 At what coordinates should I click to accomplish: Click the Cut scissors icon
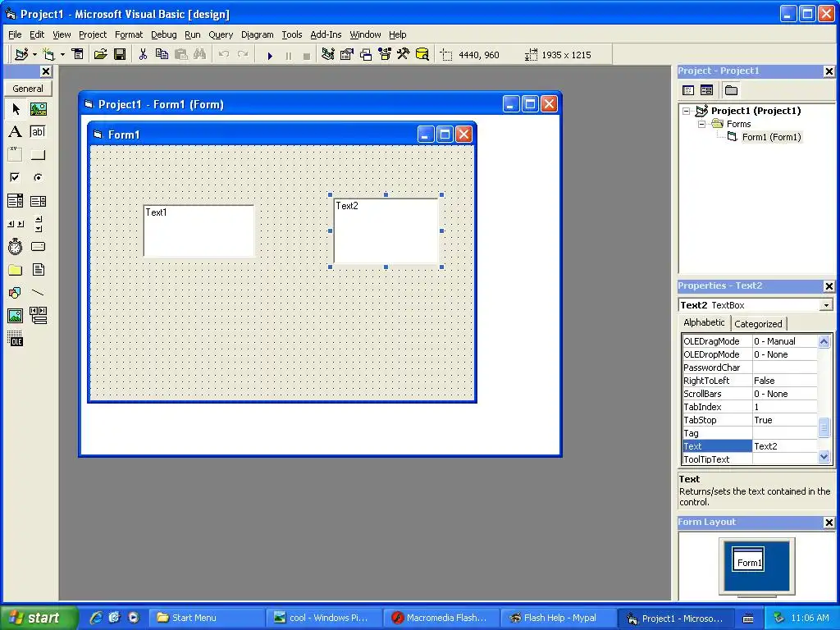(143, 54)
